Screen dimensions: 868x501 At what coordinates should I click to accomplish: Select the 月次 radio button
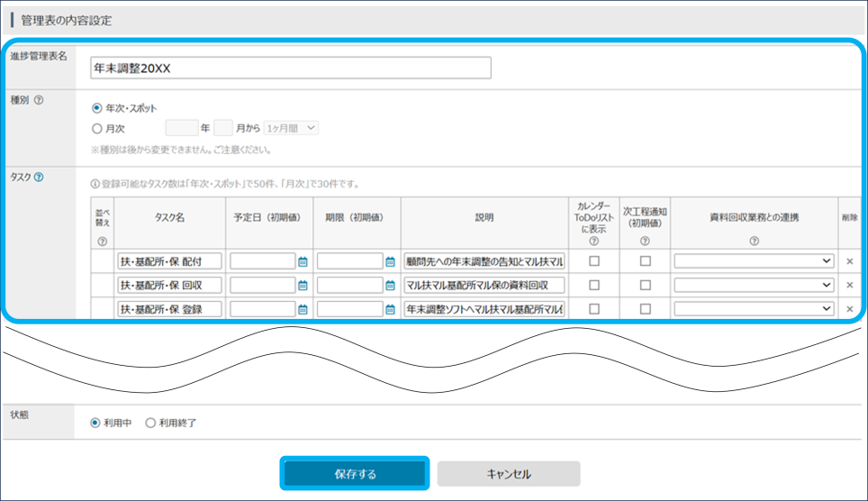tap(97, 129)
